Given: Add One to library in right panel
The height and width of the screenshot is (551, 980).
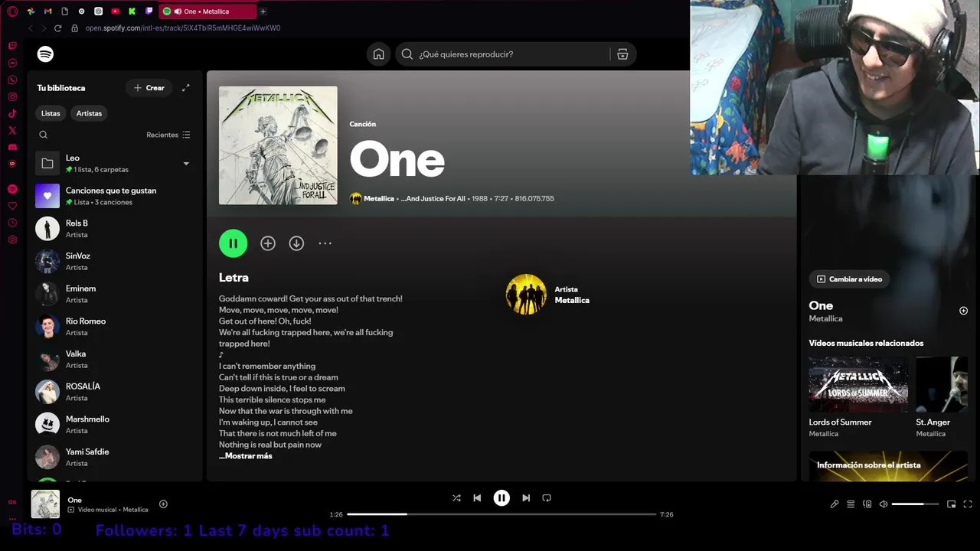Looking at the screenshot, I should pyautogui.click(x=963, y=311).
